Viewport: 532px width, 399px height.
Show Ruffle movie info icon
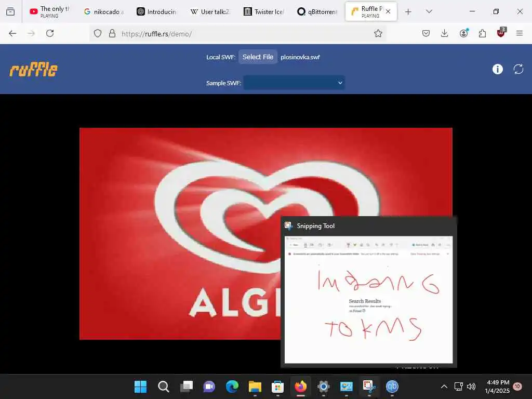point(497,69)
